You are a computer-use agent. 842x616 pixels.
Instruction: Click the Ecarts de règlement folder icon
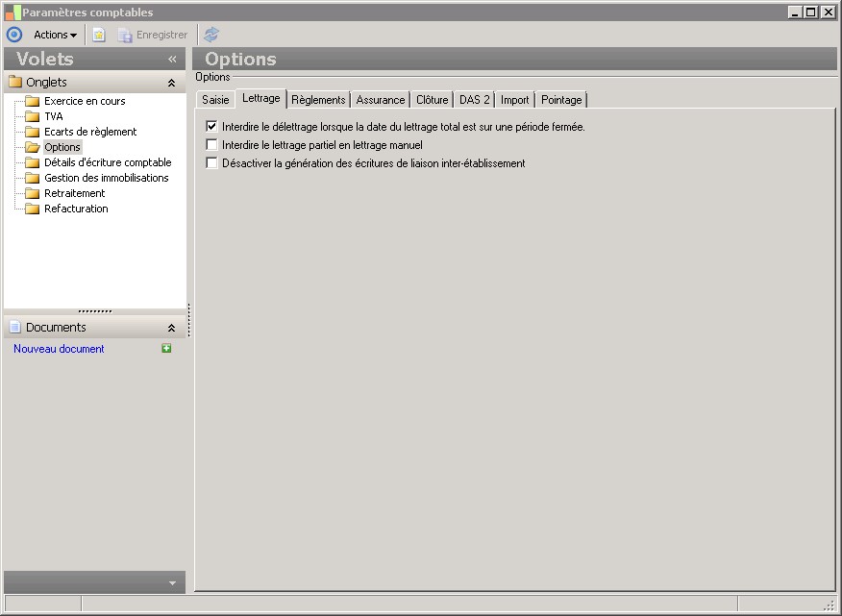tap(33, 132)
